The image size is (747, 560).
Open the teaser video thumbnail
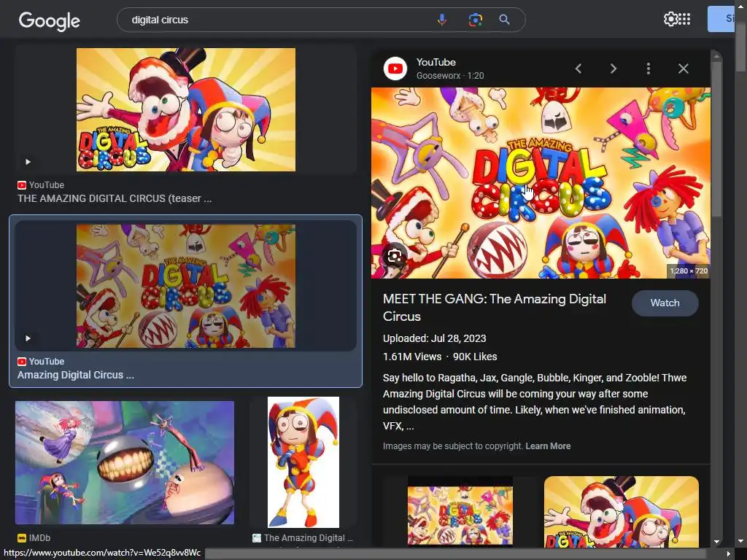pyautogui.click(x=186, y=109)
